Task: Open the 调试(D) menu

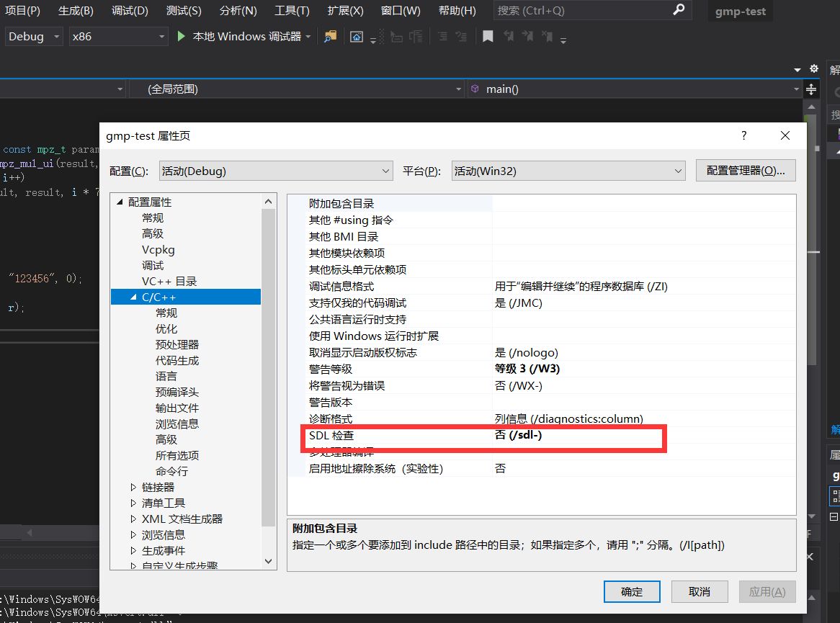Action: pos(130,11)
